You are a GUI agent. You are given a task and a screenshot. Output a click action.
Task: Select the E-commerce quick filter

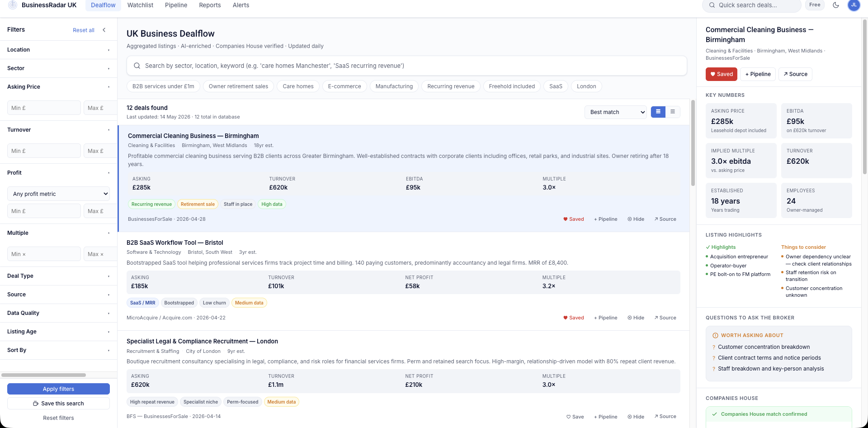point(344,86)
